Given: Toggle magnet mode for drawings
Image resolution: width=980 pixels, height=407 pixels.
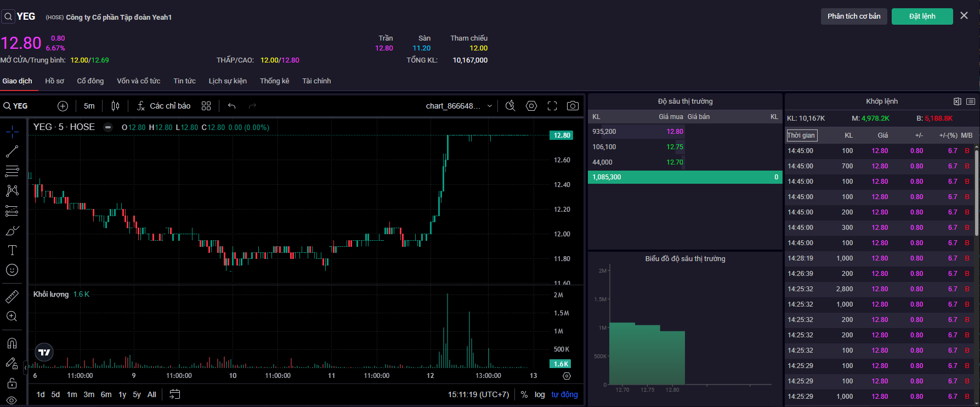Looking at the screenshot, I should (12, 343).
